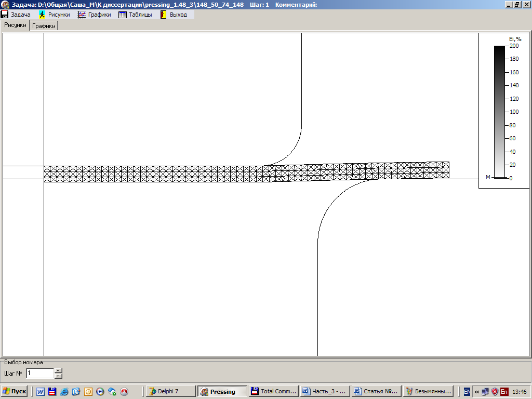Decrease step number with down arrow
Screen dimensions: 532x399
coord(58,376)
